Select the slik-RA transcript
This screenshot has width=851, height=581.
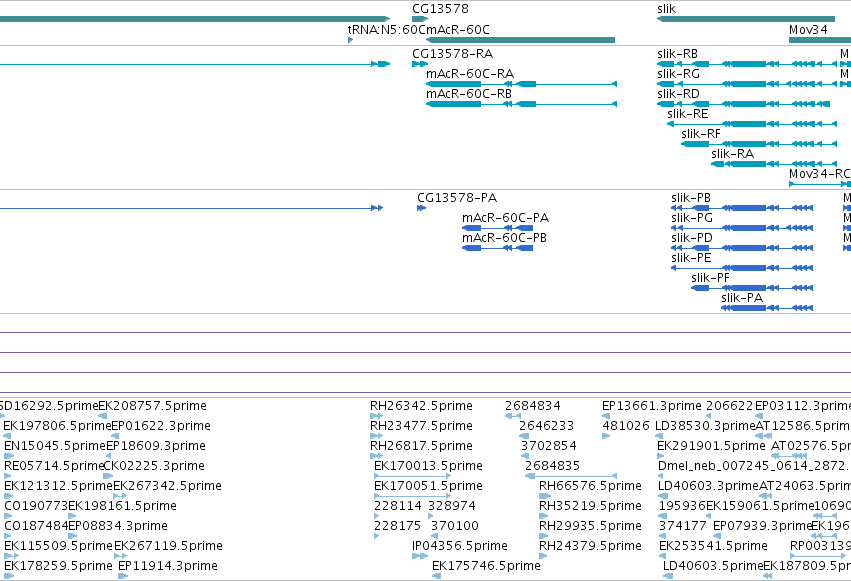[774, 164]
